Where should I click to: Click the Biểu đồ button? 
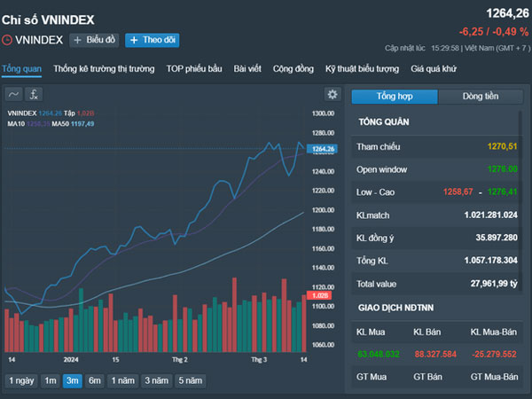pos(94,40)
